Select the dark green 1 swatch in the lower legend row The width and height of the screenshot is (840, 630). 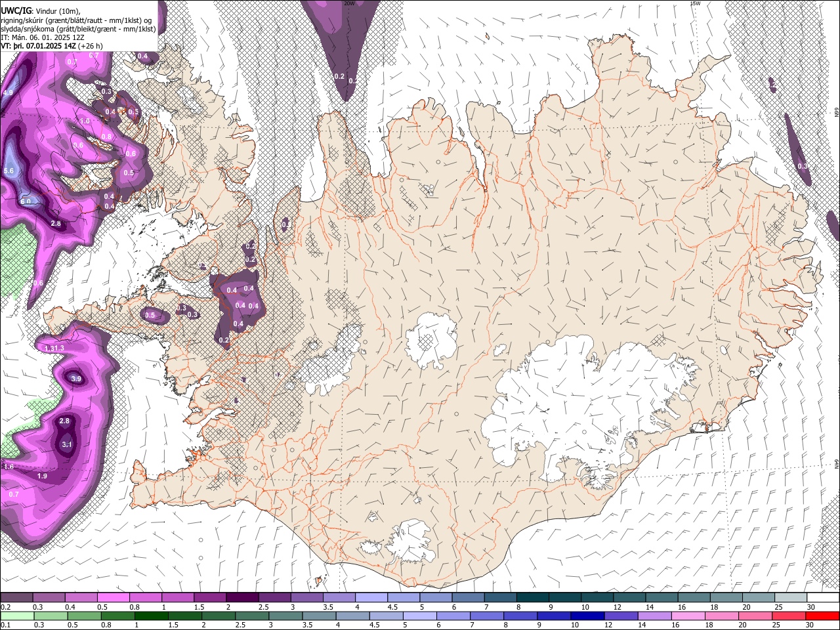(x=152, y=616)
